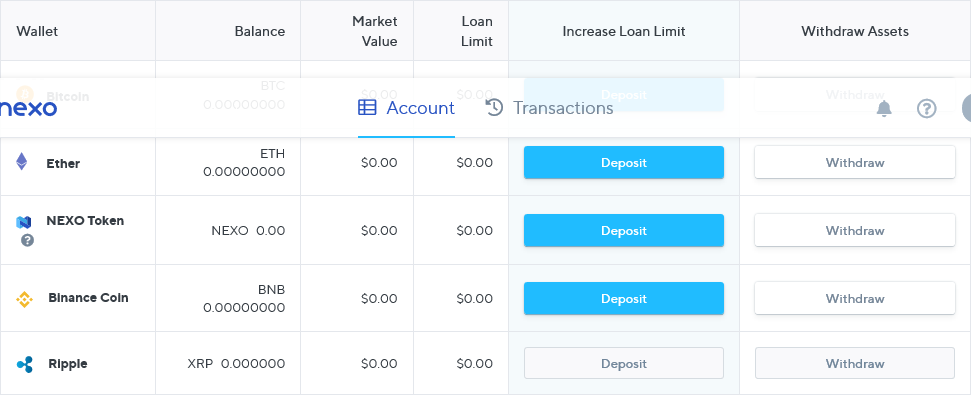
Task: Deposit NEXO Token
Action: pyautogui.click(x=624, y=230)
